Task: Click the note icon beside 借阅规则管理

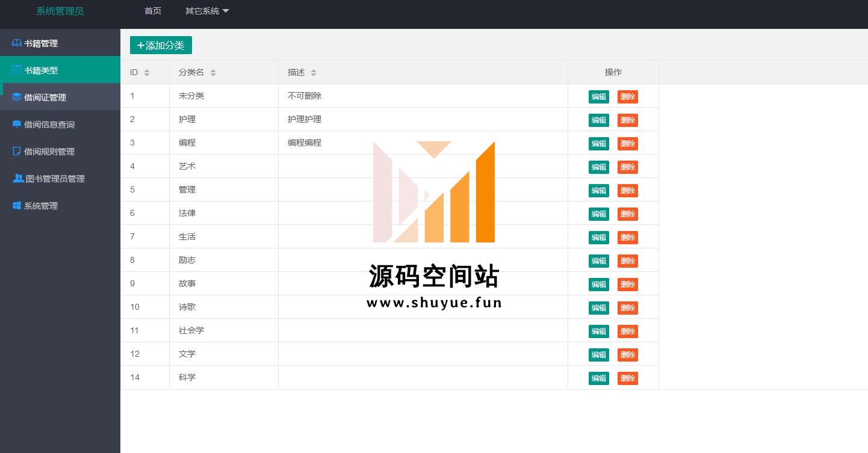Action: (x=17, y=152)
